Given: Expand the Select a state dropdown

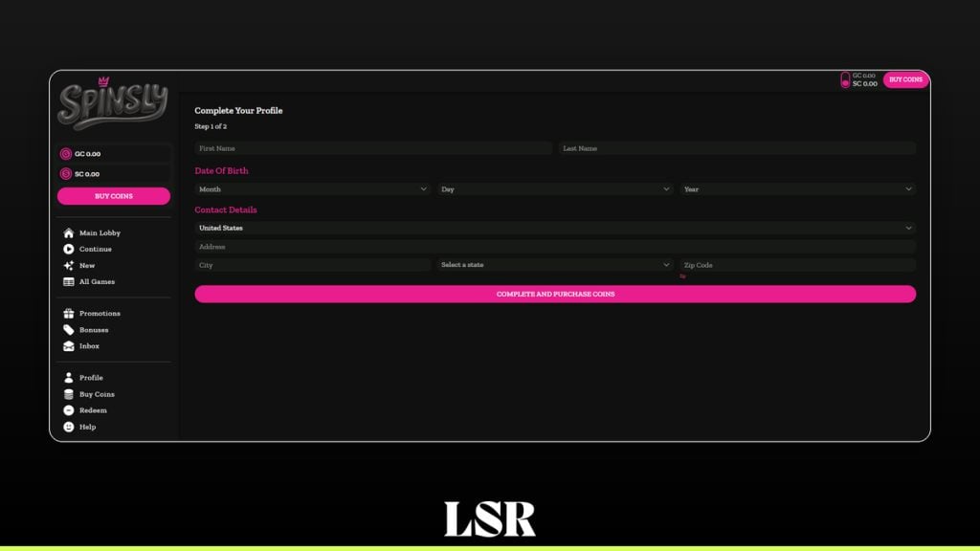Looking at the screenshot, I should point(555,265).
